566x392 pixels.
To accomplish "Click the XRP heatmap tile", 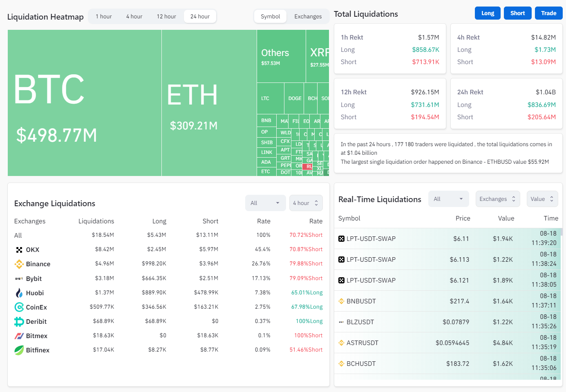I will (x=318, y=56).
